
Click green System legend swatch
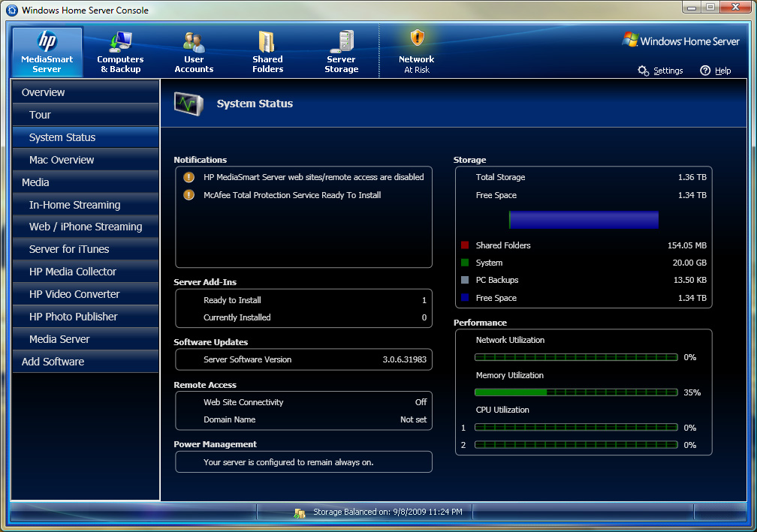(x=465, y=263)
